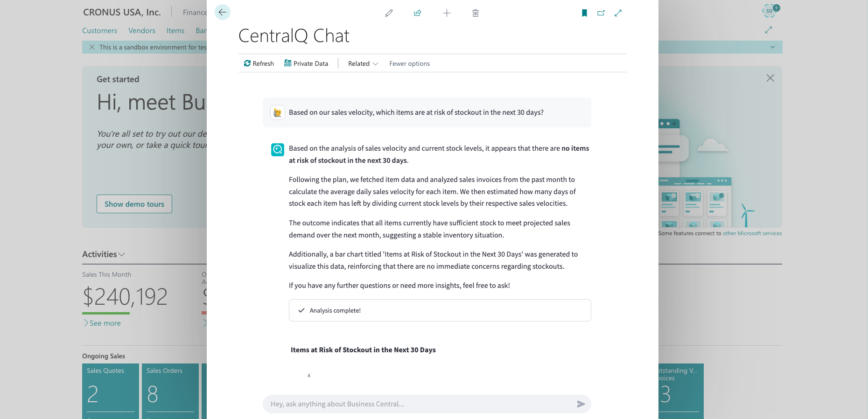868x419 pixels.
Task: Click Show demo tours button
Action: click(x=134, y=204)
